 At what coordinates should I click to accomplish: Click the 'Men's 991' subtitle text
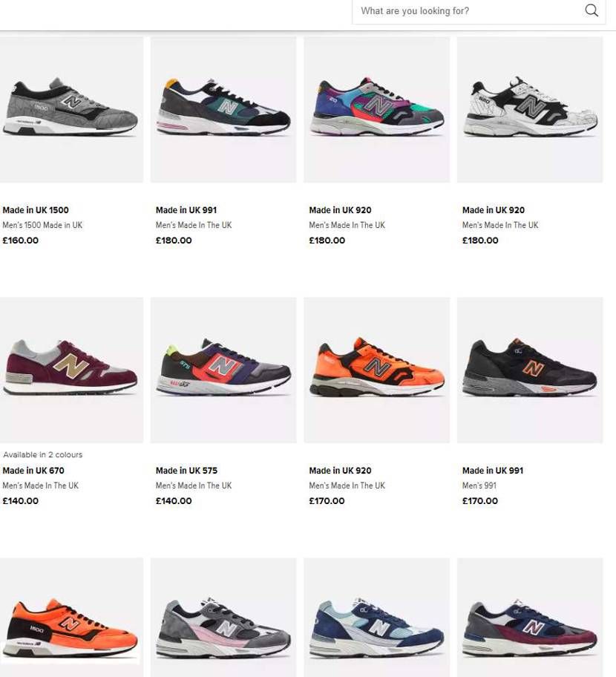coord(479,485)
